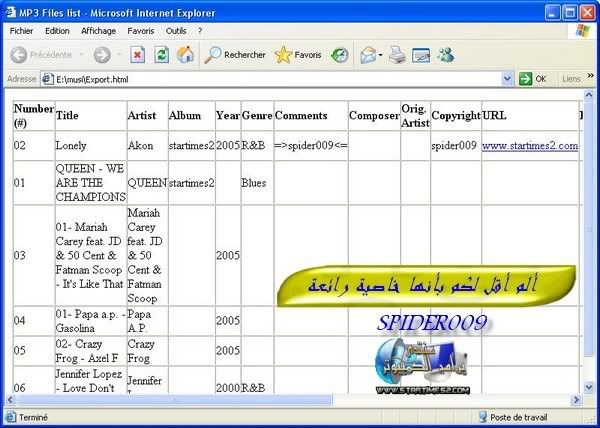Viewport: 600px width, 428px height.
Task: Click the 01- Papa a.p. - Gasolina cell
Action: (x=91, y=321)
